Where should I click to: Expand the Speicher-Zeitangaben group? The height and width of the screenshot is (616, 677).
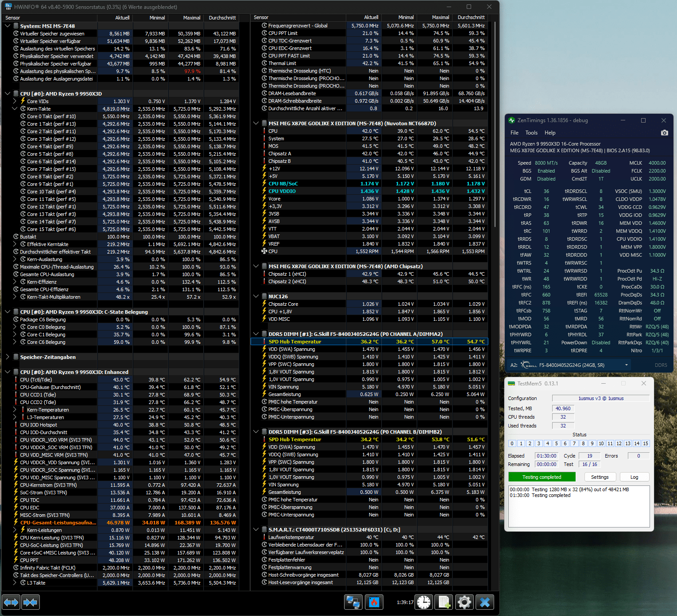pyautogui.click(x=8, y=357)
